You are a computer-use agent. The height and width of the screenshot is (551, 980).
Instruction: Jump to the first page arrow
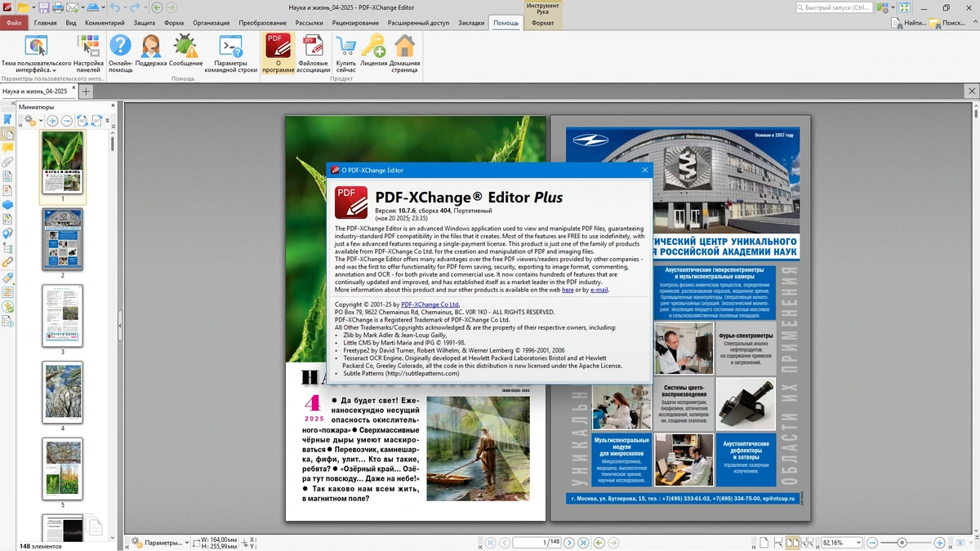click(491, 543)
